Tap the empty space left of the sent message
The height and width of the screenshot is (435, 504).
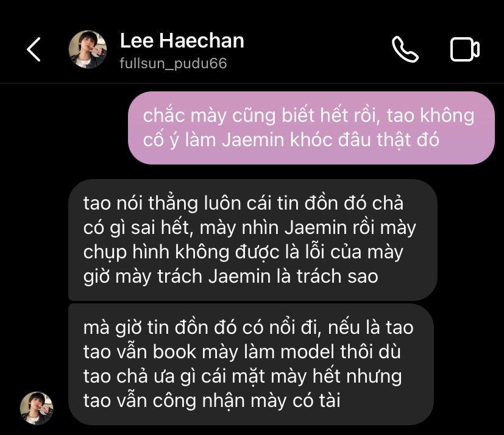coord(64,127)
